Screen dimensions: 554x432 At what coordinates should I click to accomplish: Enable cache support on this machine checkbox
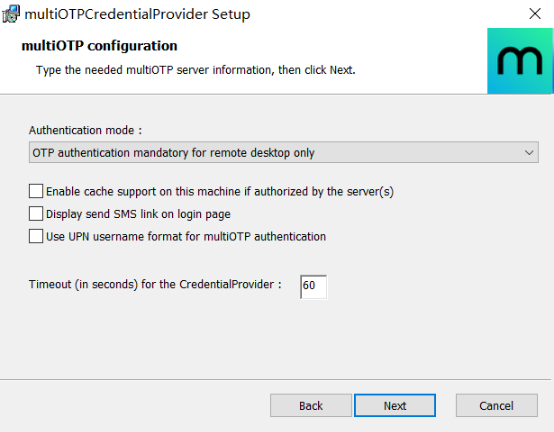pos(36,191)
